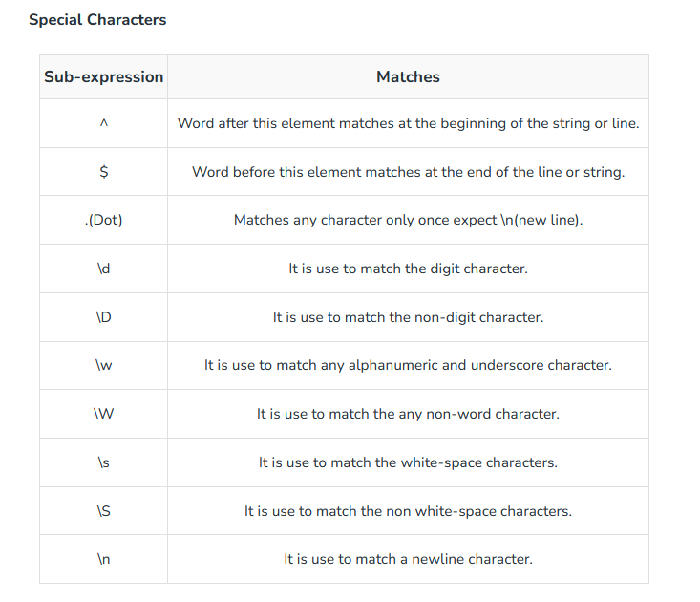Click description about beginning of string or line
The height and width of the screenshot is (602, 700).
408,123
